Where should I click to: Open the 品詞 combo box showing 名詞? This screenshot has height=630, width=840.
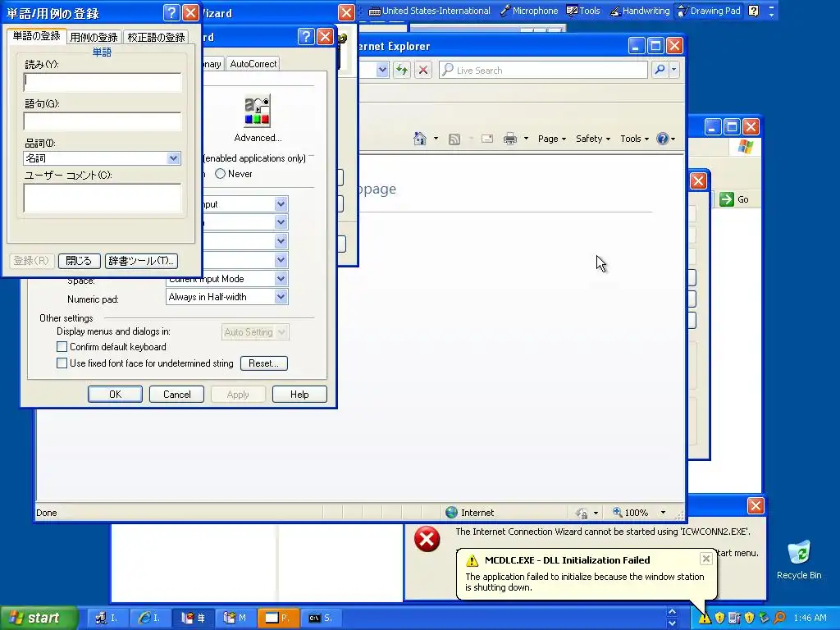point(103,158)
